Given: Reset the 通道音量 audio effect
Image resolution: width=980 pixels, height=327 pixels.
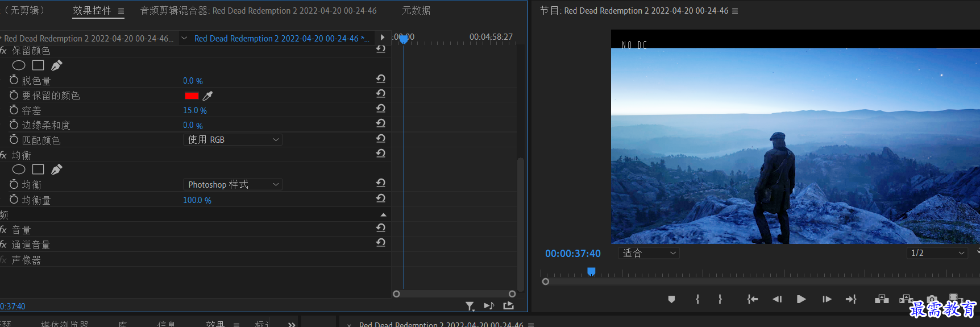Looking at the screenshot, I should [x=381, y=243].
